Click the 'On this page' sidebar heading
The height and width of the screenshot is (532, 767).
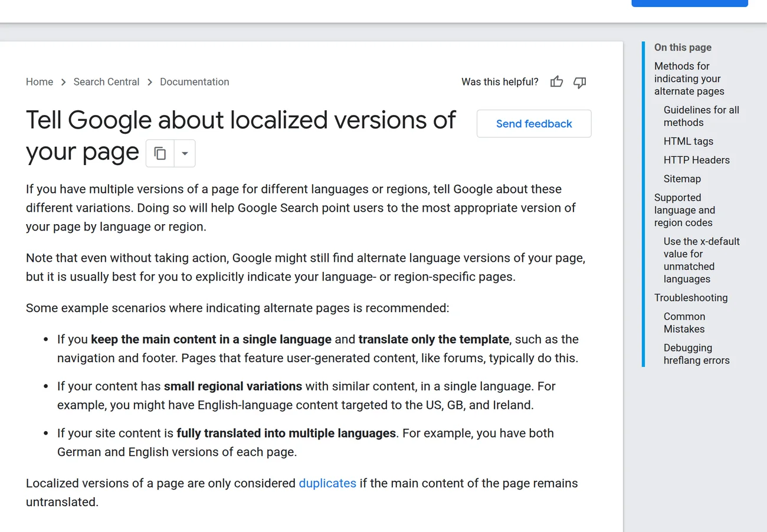click(x=683, y=47)
